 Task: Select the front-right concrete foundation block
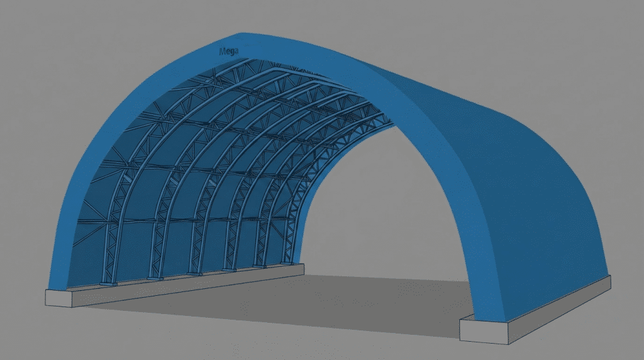click(484, 331)
